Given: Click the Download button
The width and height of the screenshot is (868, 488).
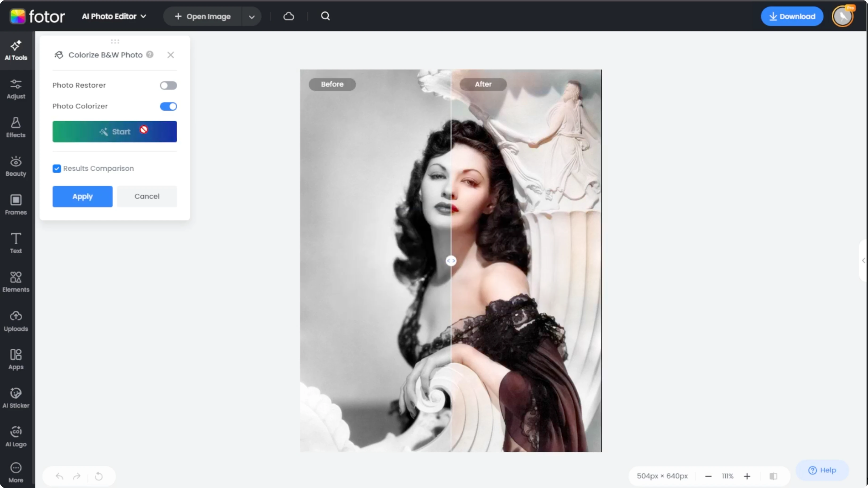Looking at the screenshot, I should pyautogui.click(x=792, y=16).
